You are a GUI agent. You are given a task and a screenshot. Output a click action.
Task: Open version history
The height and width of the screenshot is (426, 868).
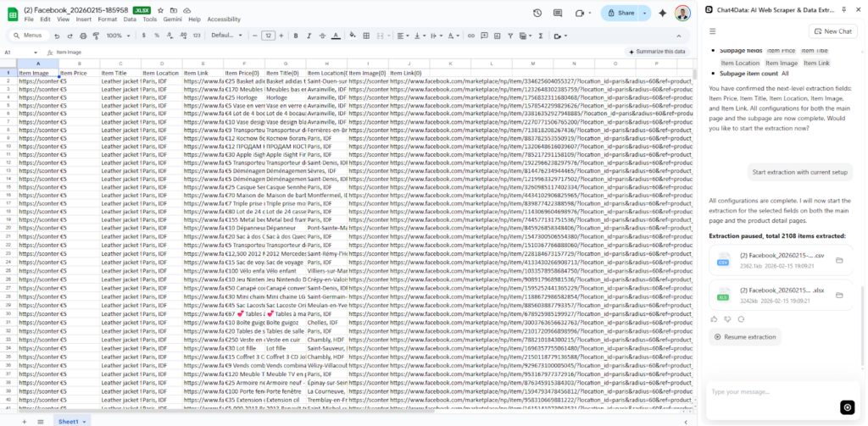(x=537, y=14)
